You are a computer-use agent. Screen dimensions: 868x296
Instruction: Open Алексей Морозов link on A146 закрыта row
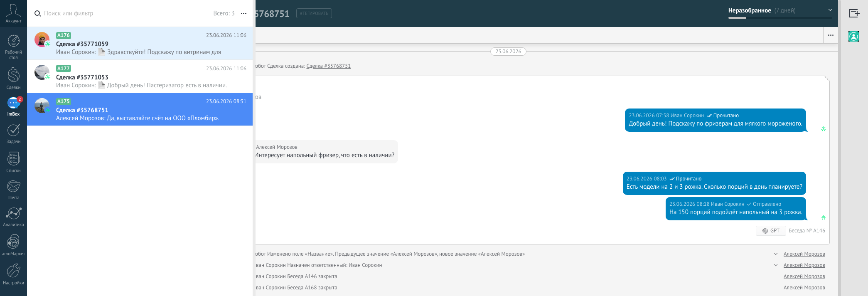tap(804, 276)
